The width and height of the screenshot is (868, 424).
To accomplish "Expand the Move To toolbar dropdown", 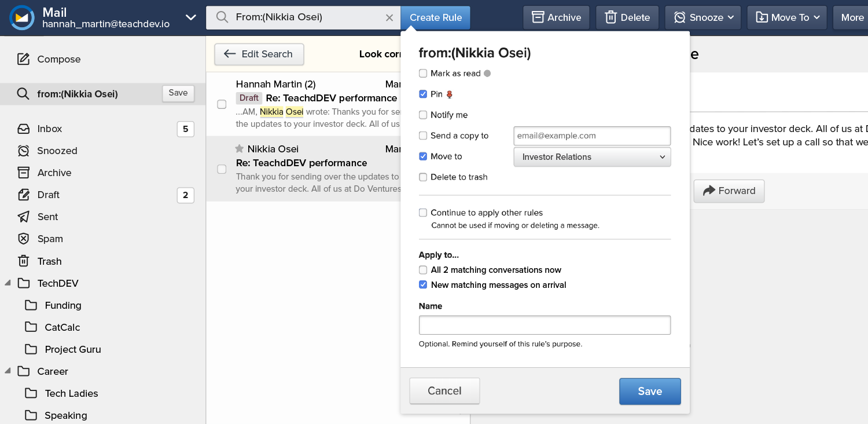I will pyautogui.click(x=788, y=17).
